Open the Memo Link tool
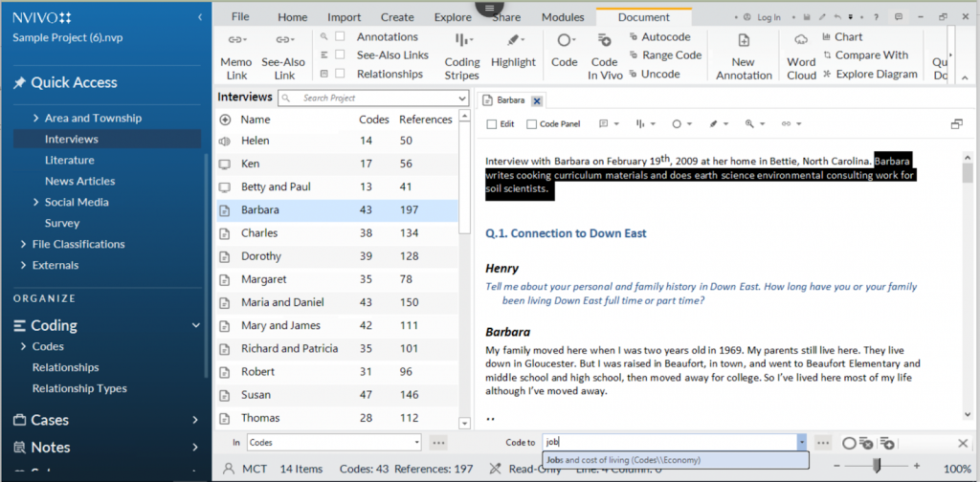 coord(235,56)
